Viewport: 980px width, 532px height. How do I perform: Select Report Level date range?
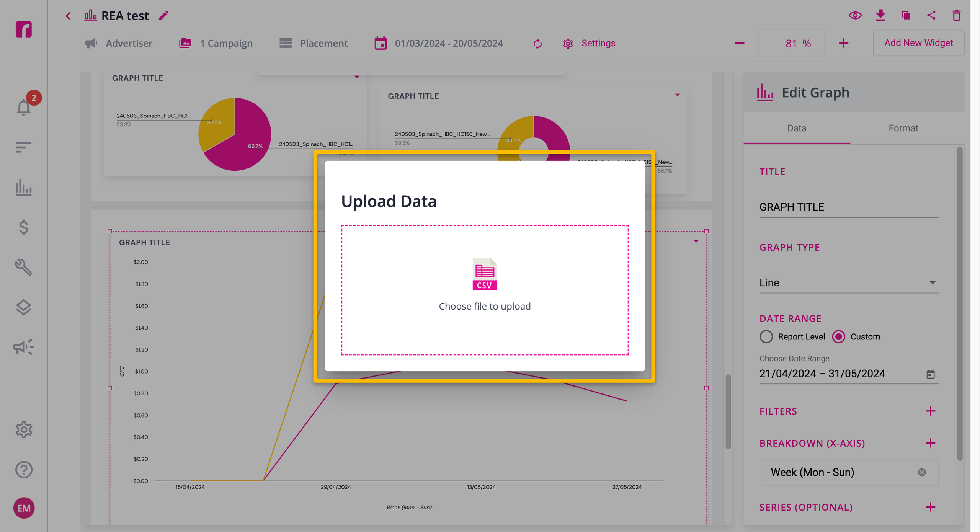coord(766,337)
